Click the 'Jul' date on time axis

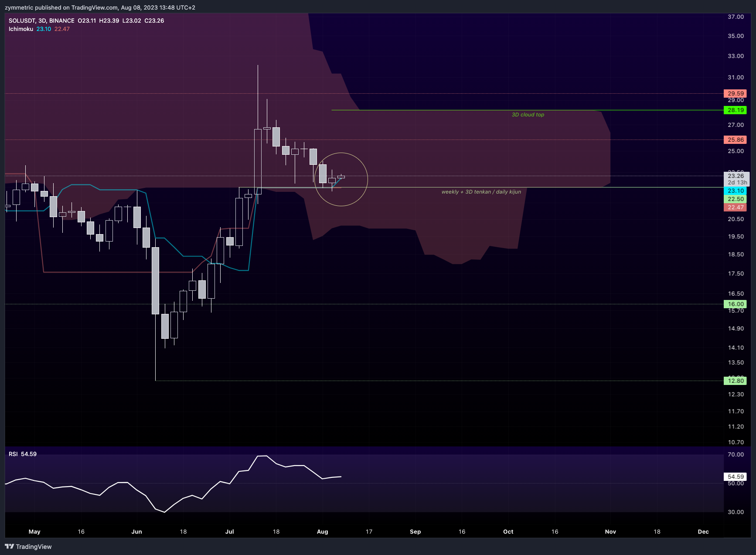229,531
